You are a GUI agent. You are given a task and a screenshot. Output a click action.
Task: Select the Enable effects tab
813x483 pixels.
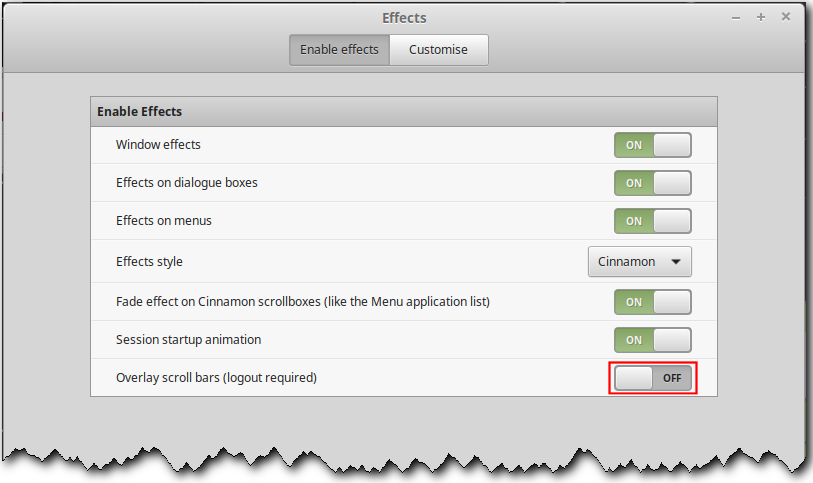coord(339,50)
